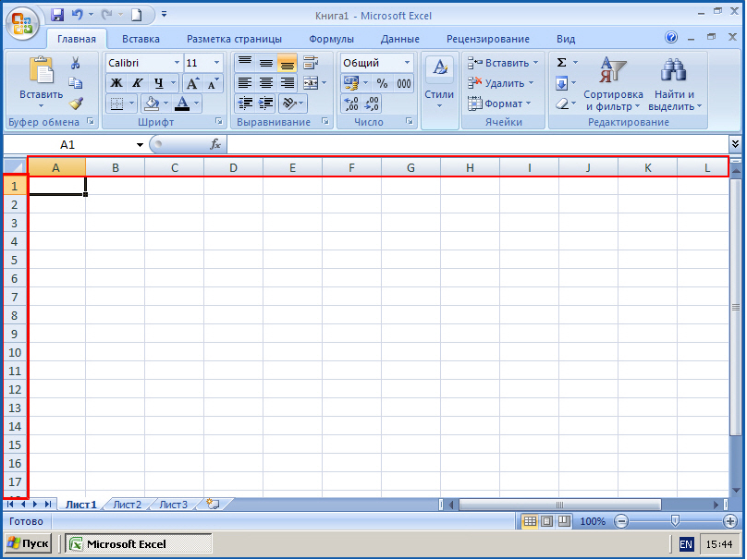
Task: Open the Общий number format dropdown
Action: click(x=408, y=63)
